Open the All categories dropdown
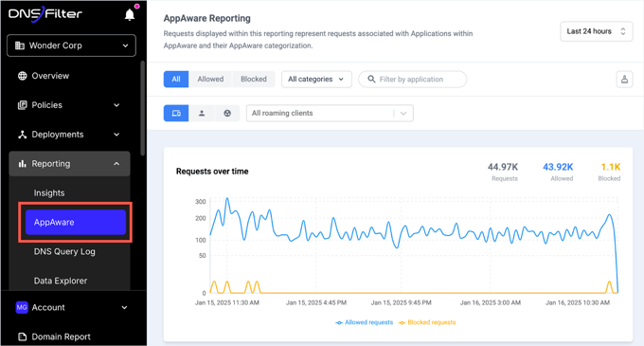The image size is (644, 346). [x=316, y=79]
